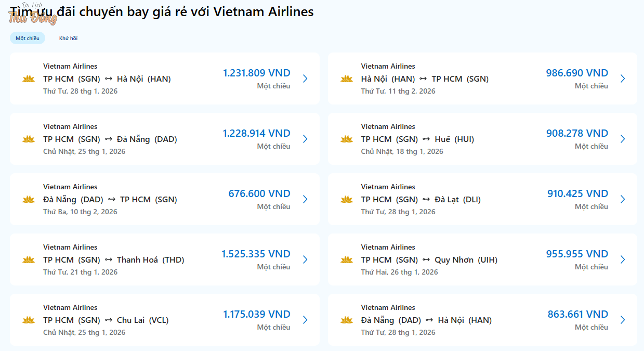Open details via the TP HCM–Huế arrow
Image resolution: width=644 pixels, height=351 pixels.
click(x=623, y=139)
